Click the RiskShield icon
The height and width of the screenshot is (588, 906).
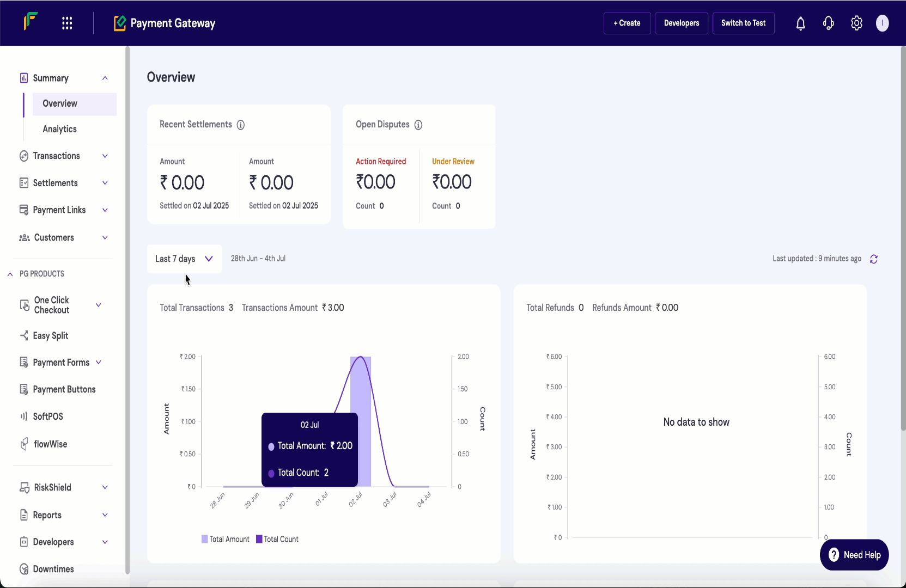(24, 487)
